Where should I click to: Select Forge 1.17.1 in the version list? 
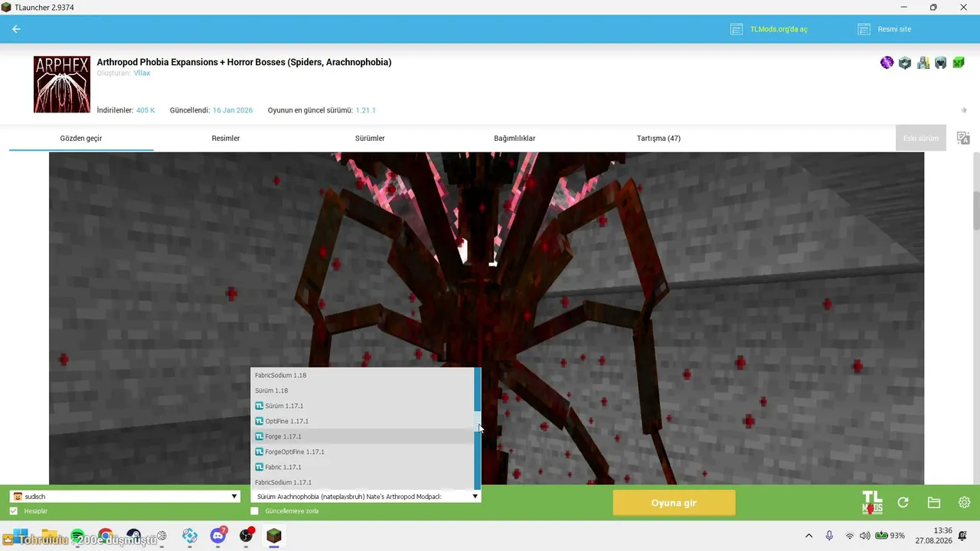[362, 436]
